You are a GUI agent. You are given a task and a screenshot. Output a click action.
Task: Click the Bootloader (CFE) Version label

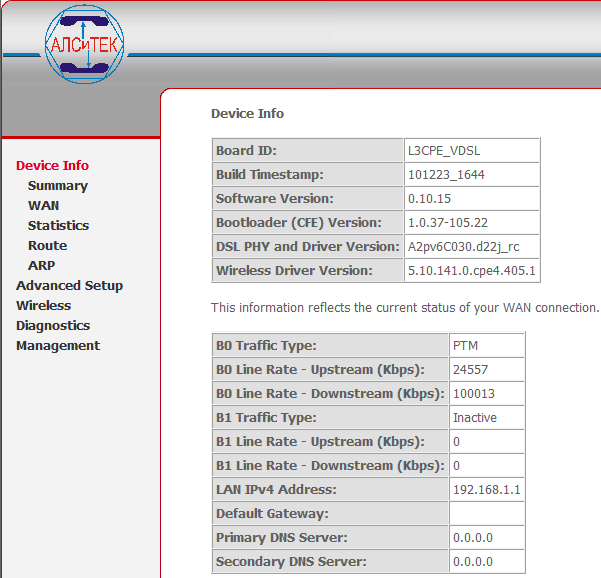pos(299,223)
